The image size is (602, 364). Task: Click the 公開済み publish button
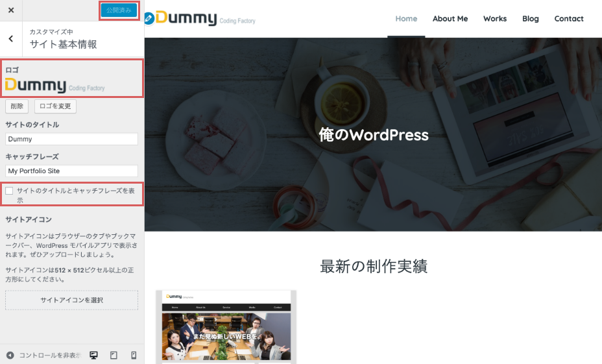click(x=119, y=10)
